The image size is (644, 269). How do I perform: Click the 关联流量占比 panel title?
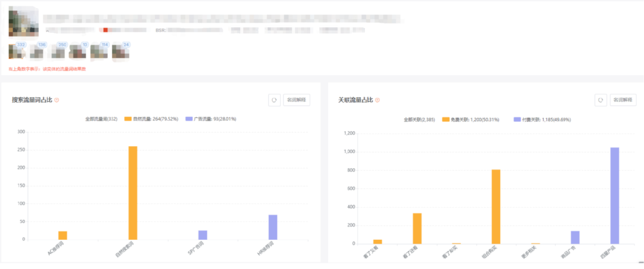tap(355, 100)
